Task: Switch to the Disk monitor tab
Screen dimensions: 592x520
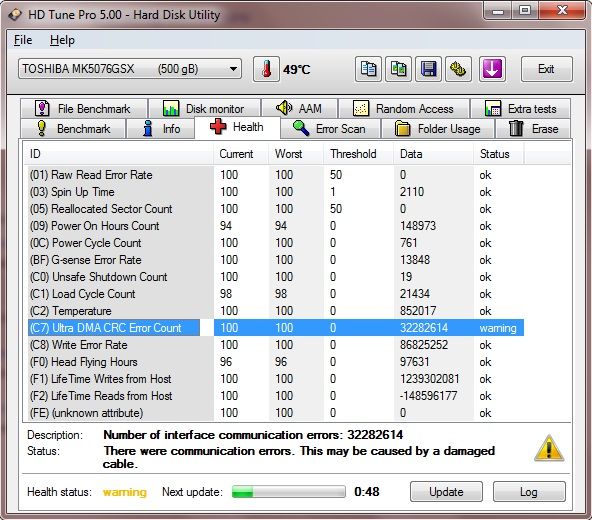Action: (204, 109)
